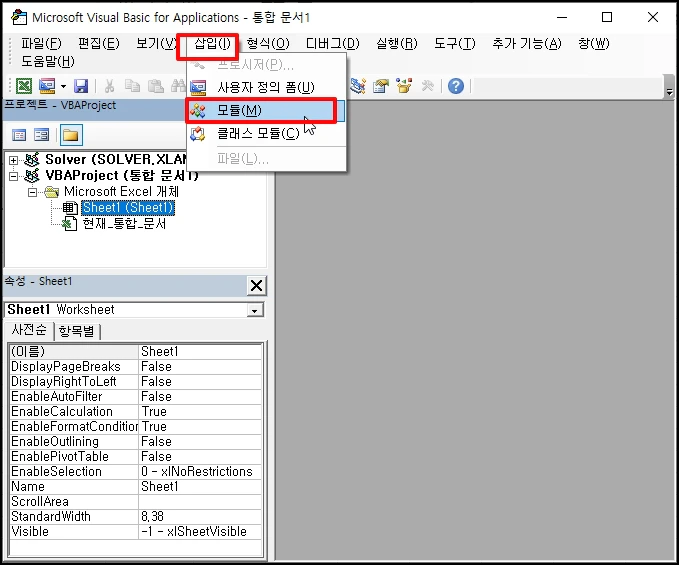Collapse the VBAProject (통합 문서1) node

(x=13, y=176)
